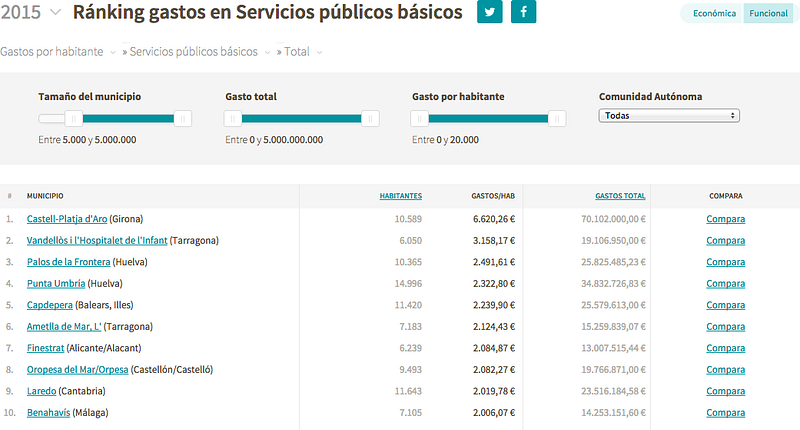
Task: Select the 70.102.000,00 € total value
Action: [x=613, y=219]
